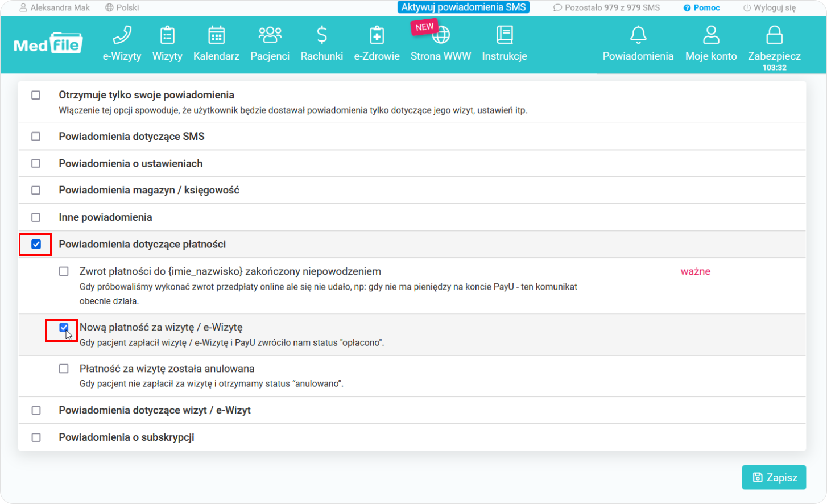
Task: Click the speech bubble SMS icon
Action: (x=557, y=7)
